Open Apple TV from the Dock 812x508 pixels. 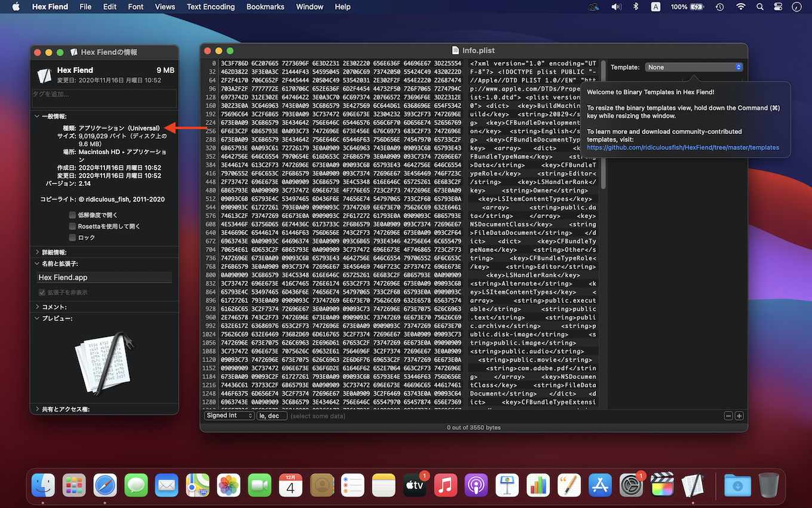(415, 485)
